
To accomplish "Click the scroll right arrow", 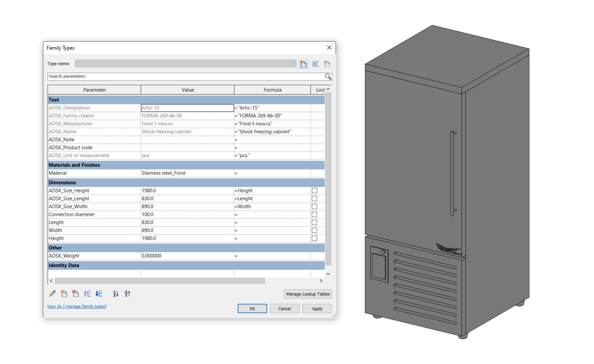I will point(321,281).
